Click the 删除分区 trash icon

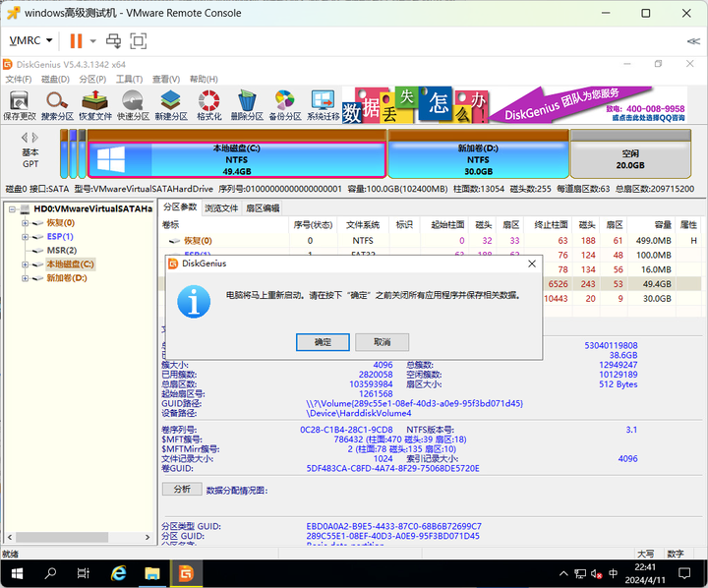click(247, 105)
